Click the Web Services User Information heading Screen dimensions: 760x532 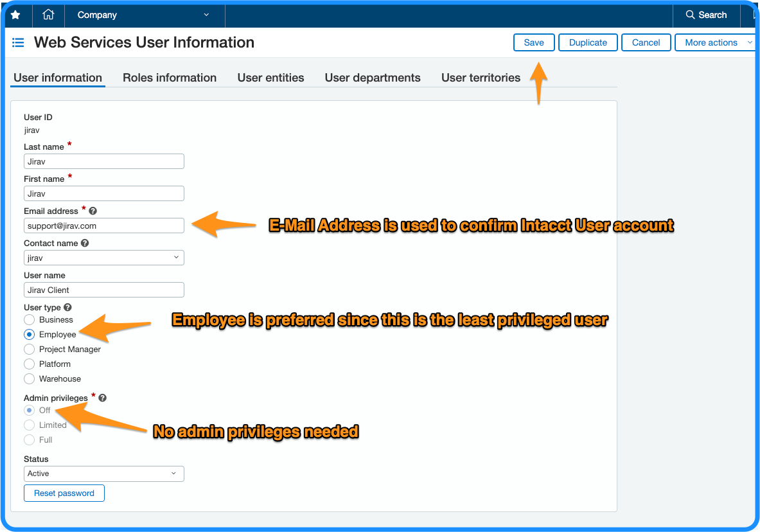[x=144, y=42]
